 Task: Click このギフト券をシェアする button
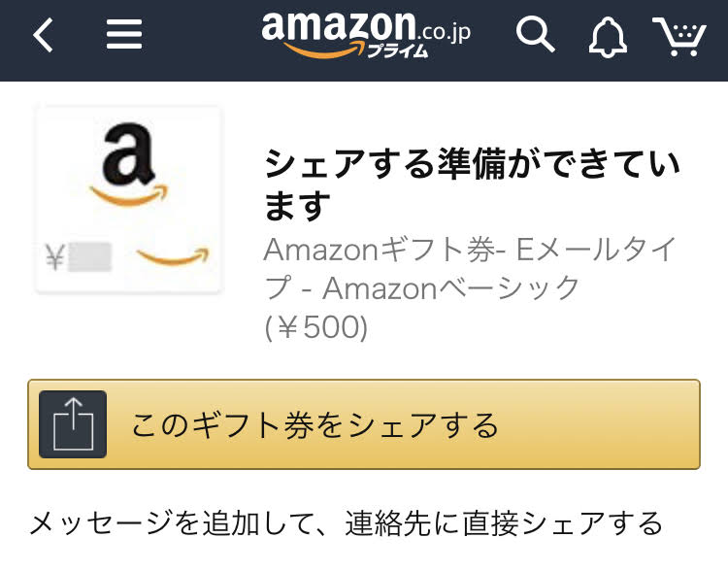point(364,424)
